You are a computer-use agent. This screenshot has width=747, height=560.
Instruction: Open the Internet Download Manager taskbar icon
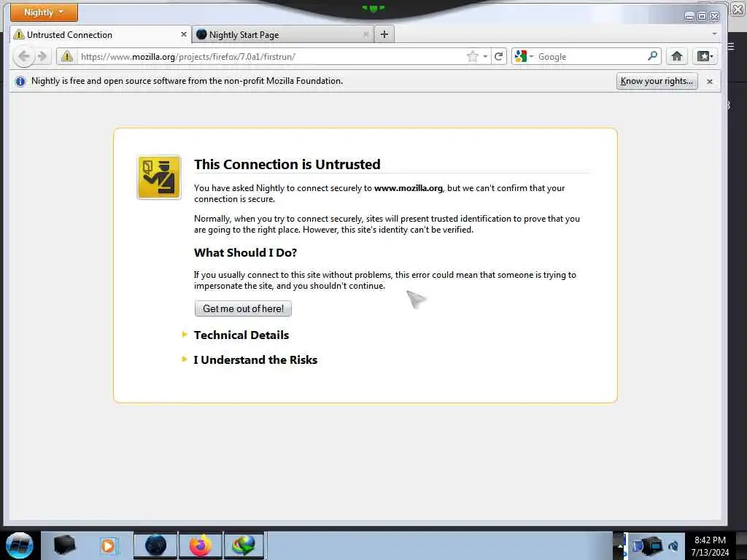244,545
